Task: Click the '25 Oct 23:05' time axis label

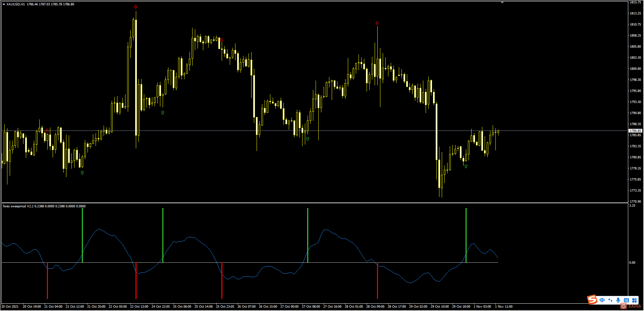Action: 225,307
